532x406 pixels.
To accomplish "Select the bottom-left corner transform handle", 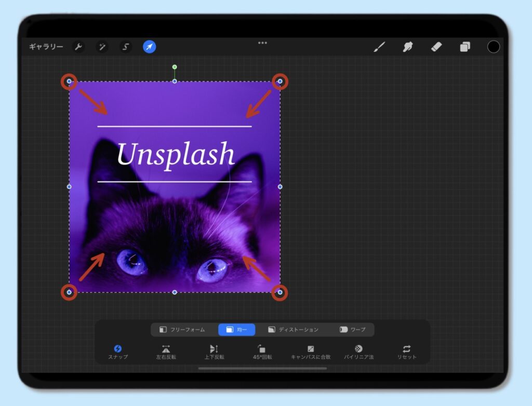I will click(x=69, y=292).
